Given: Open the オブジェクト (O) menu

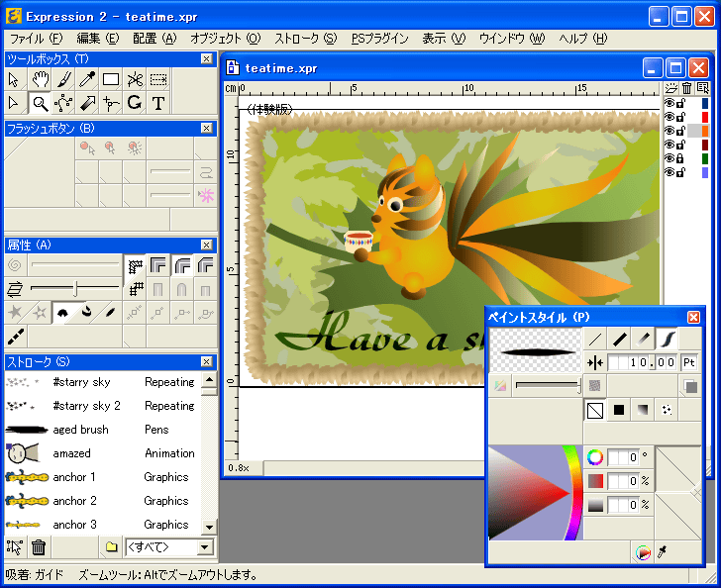Looking at the screenshot, I should coord(226,39).
